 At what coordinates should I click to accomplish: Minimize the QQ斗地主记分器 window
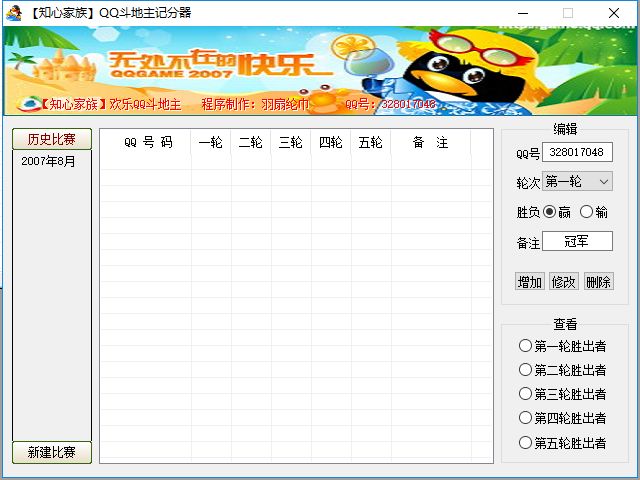click(523, 13)
